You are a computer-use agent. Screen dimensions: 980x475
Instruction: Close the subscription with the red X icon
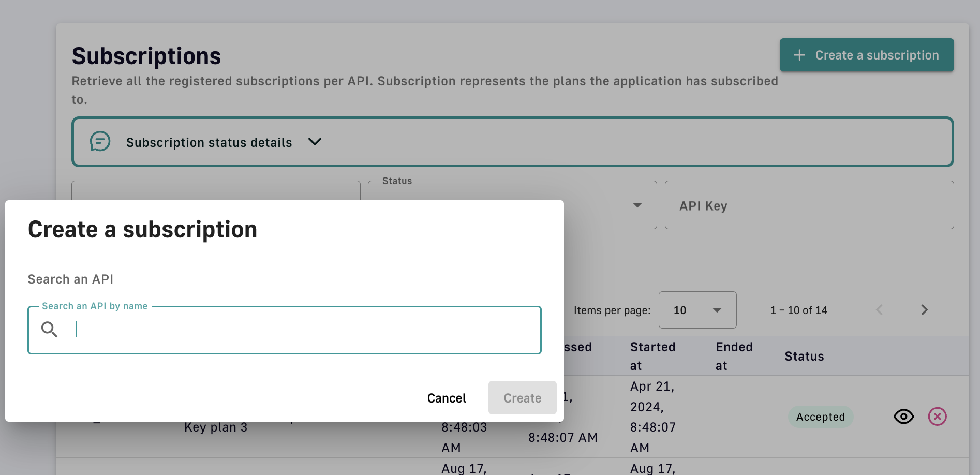(937, 417)
